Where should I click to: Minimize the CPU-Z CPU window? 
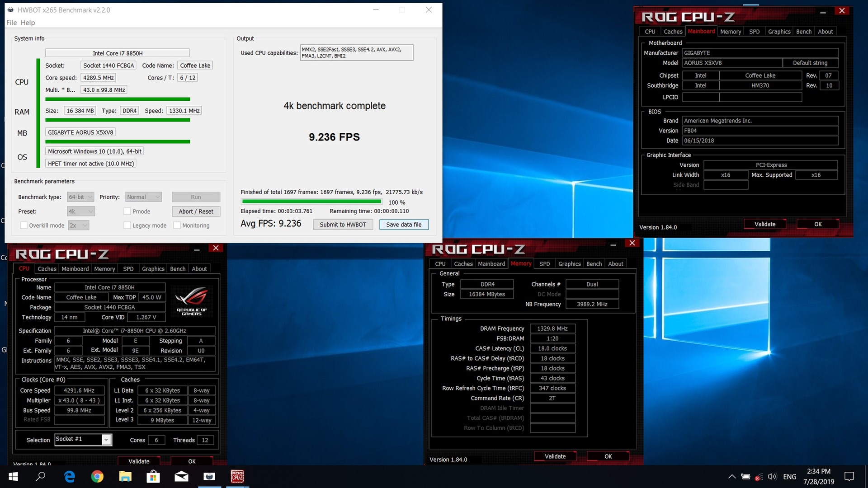click(197, 249)
